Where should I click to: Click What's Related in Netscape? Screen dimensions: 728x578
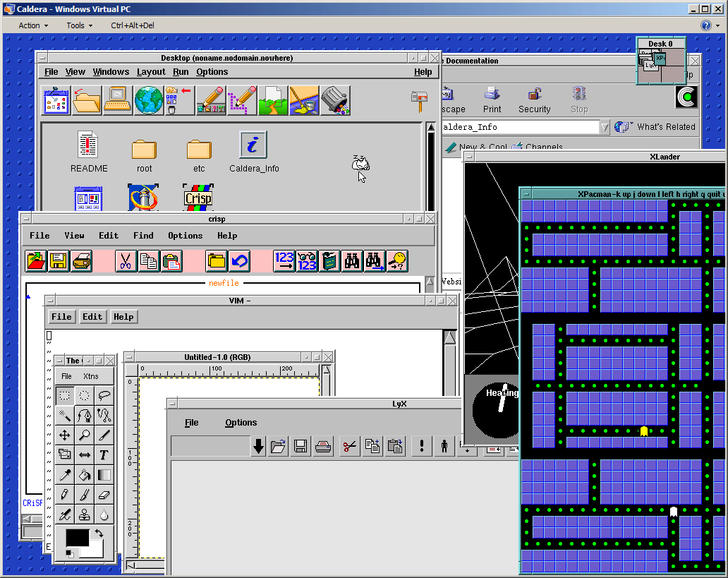[655, 127]
